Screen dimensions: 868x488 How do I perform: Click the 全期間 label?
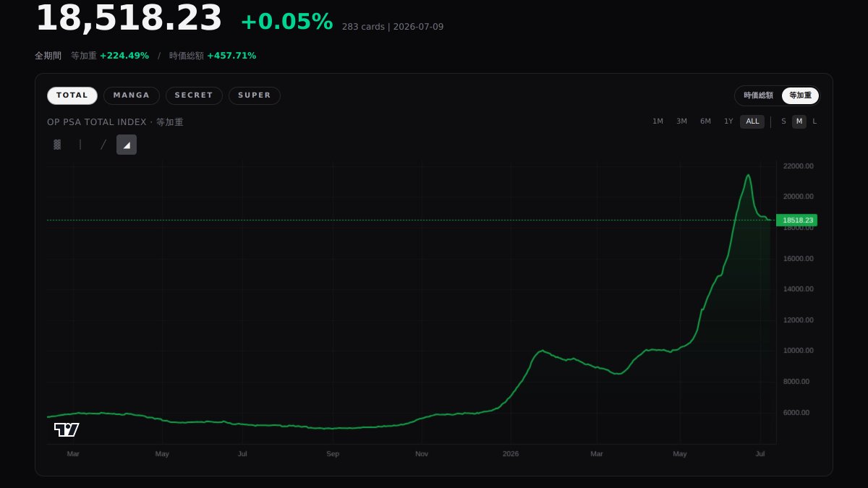coord(48,56)
